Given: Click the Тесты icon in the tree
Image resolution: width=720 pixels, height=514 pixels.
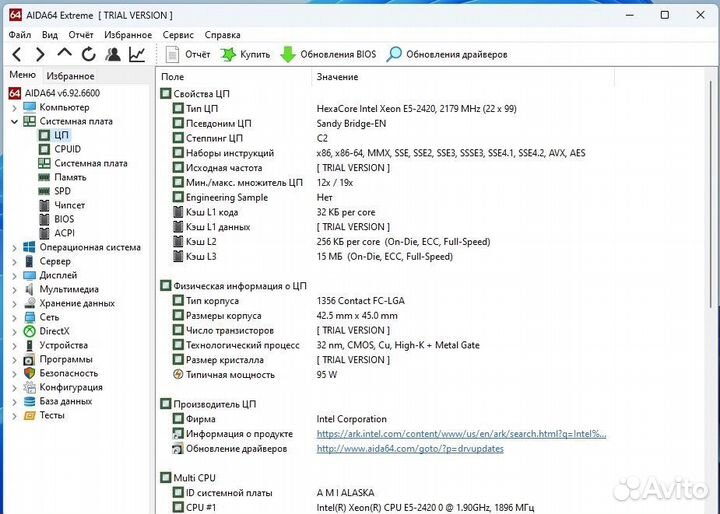Looking at the screenshot, I should click(29, 416).
